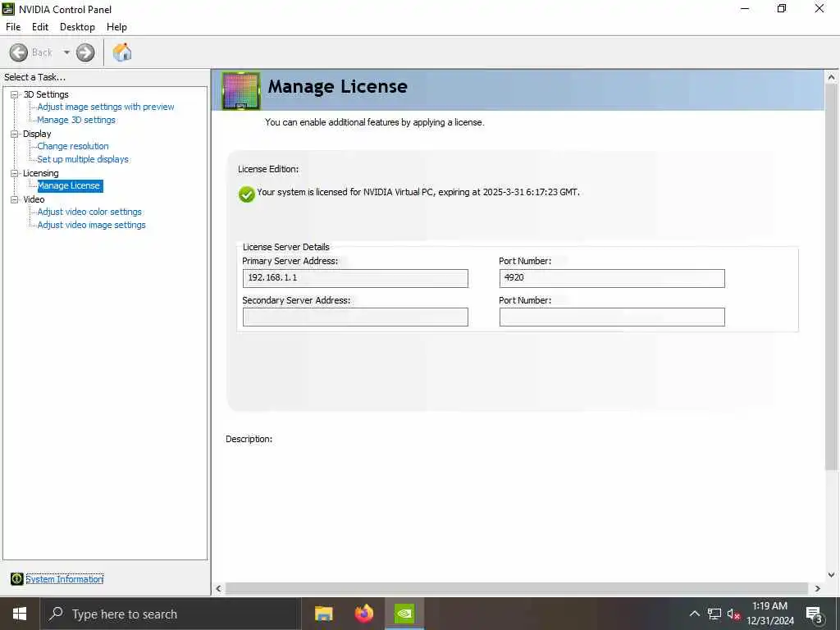Click the muted volume tray icon

(x=733, y=614)
